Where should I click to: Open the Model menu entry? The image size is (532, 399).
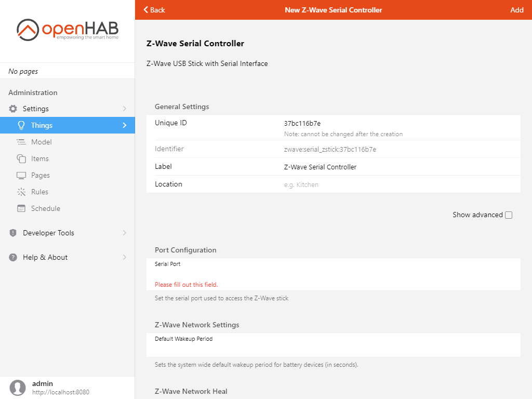pyautogui.click(x=41, y=142)
